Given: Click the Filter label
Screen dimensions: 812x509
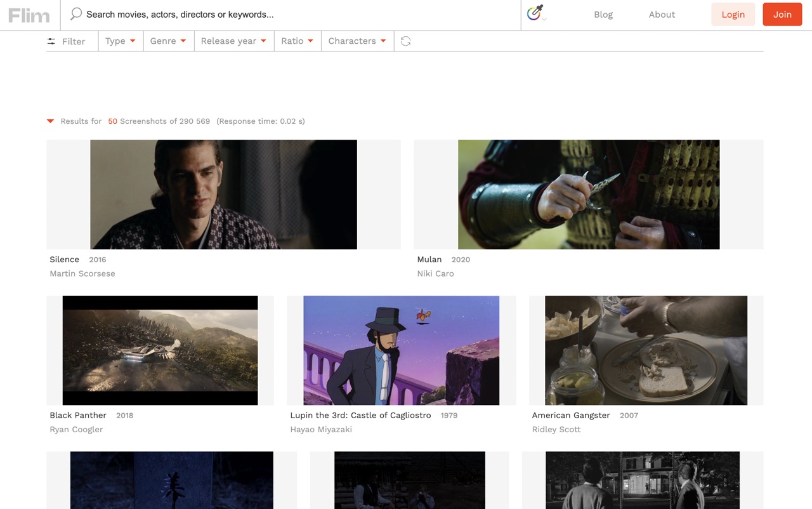Looking at the screenshot, I should 74,41.
